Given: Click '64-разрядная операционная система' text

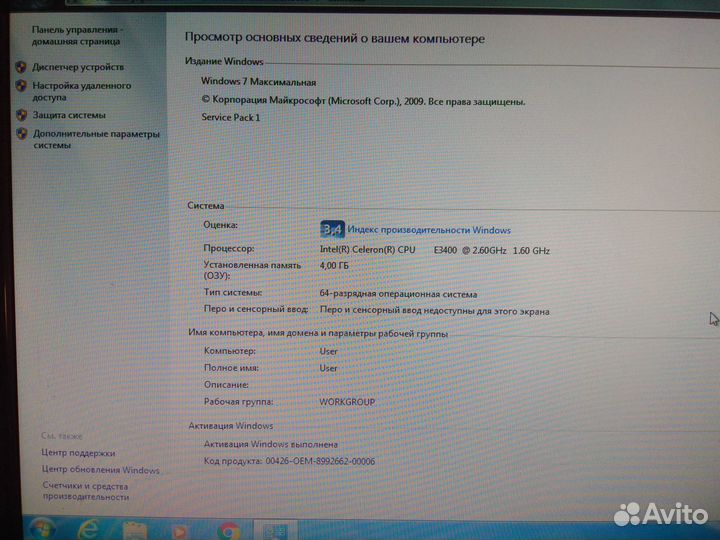Looking at the screenshot, I should [398, 294].
